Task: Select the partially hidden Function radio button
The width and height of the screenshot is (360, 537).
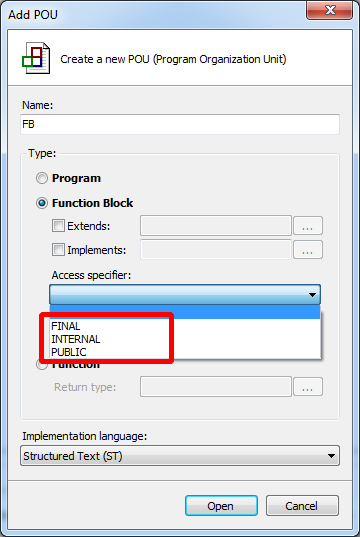Action: pyautogui.click(x=41, y=365)
